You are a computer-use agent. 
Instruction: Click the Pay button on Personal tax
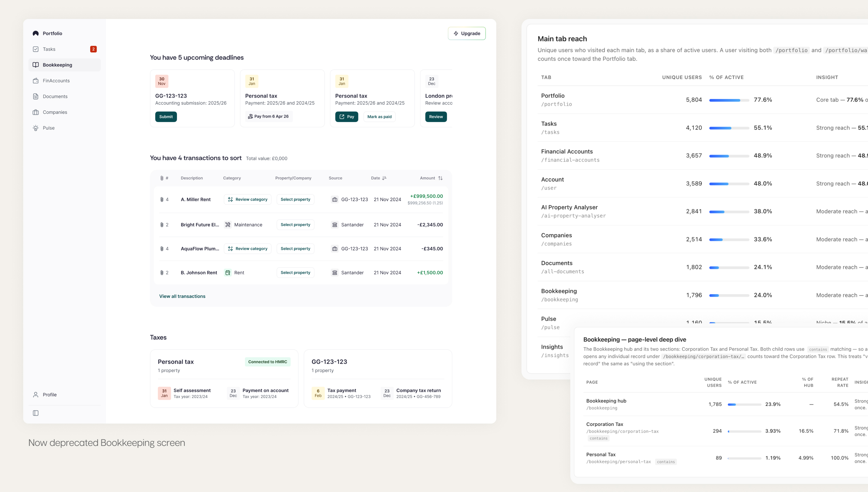347,117
